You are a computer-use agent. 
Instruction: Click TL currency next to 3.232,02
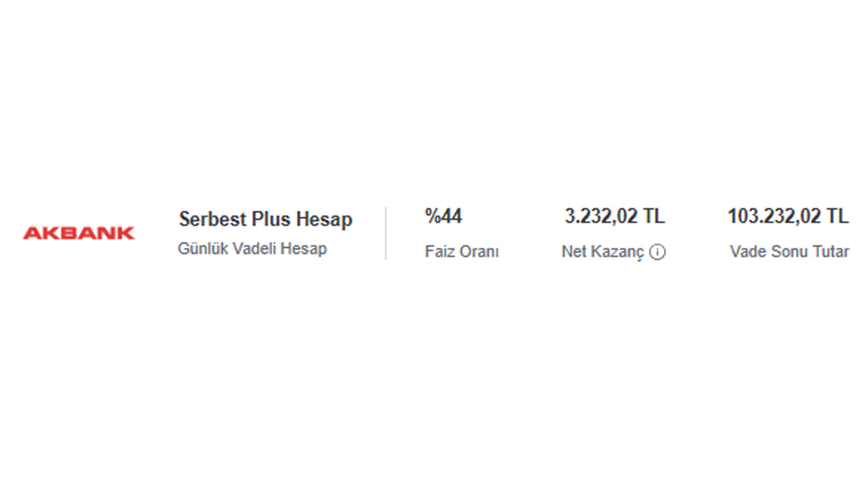click(x=654, y=216)
